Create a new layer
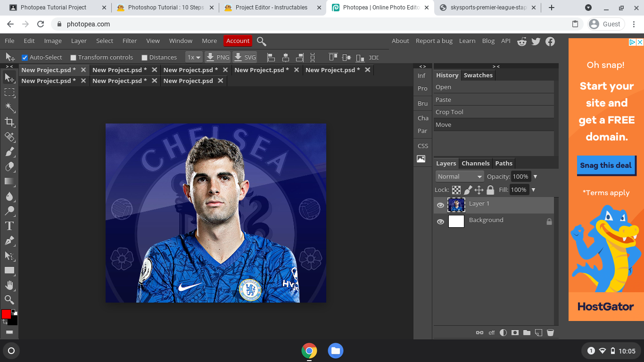The height and width of the screenshot is (362, 644). [538, 332]
